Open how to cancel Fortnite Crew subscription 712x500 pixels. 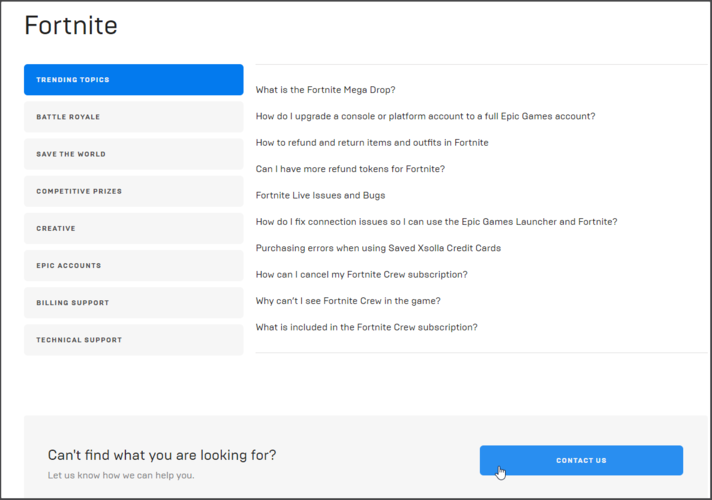point(361,274)
